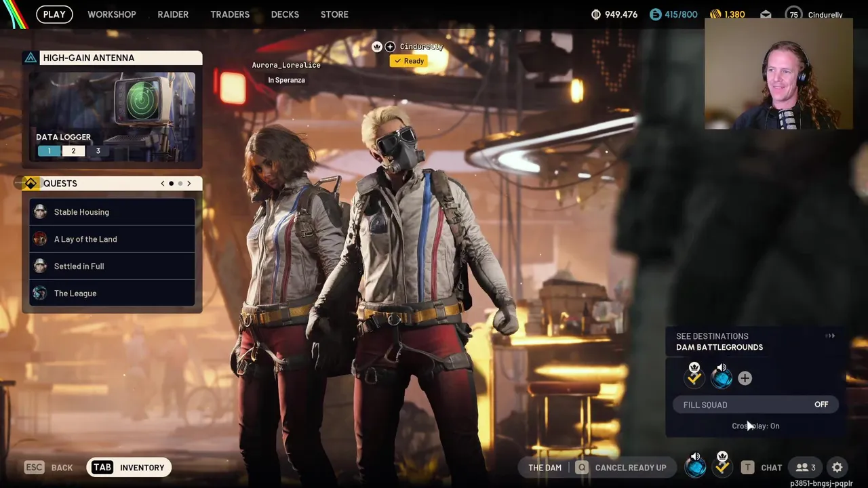This screenshot has width=868, height=488.
Task: Select the second quests page dot
Action: (180, 184)
